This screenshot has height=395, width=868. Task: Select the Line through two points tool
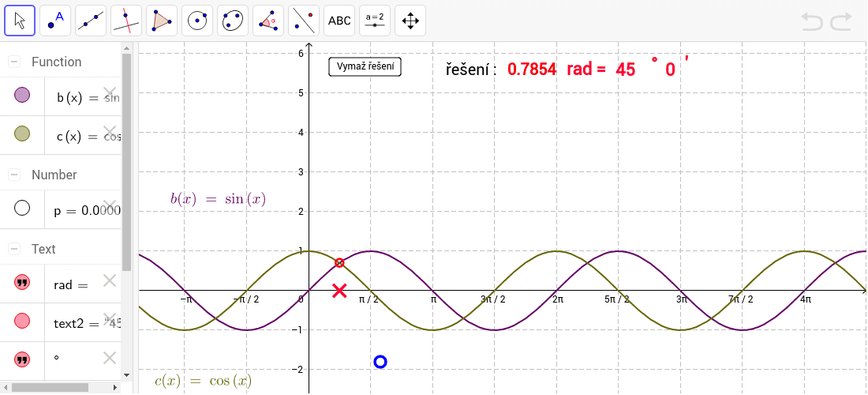(x=91, y=21)
